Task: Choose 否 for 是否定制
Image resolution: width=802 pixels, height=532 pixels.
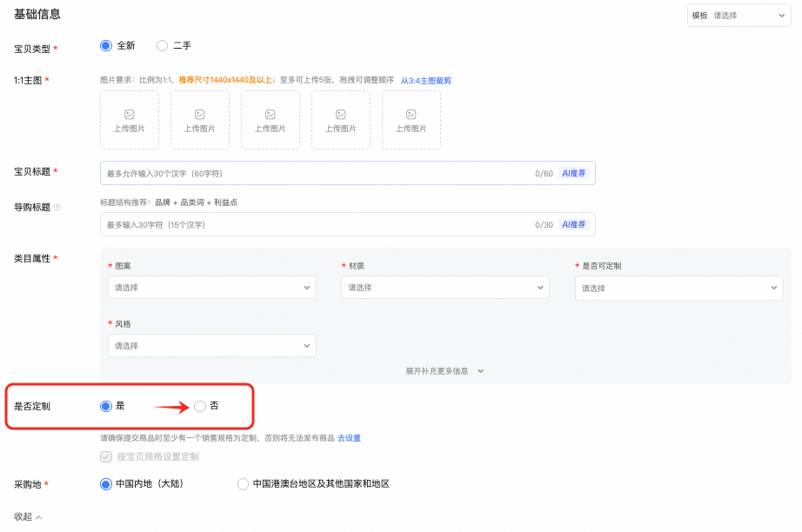Action: [200, 406]
